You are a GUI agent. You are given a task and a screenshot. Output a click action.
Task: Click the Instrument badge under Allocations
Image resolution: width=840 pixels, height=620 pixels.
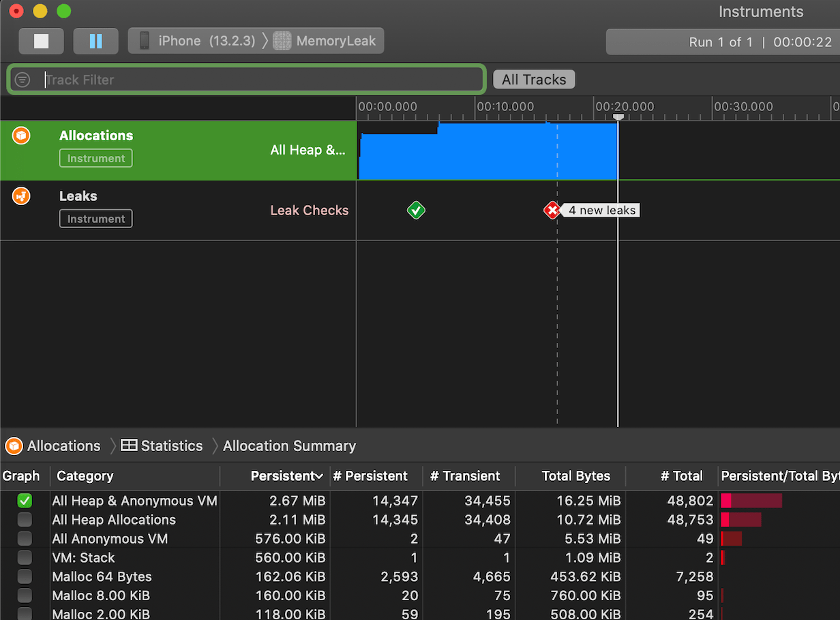coord(96,158)
